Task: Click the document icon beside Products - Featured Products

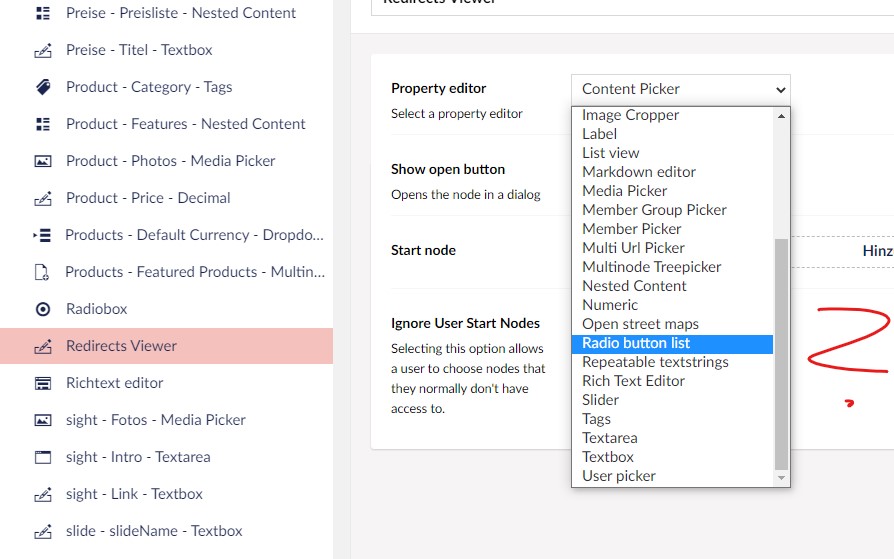Action: tap(42, 272)
